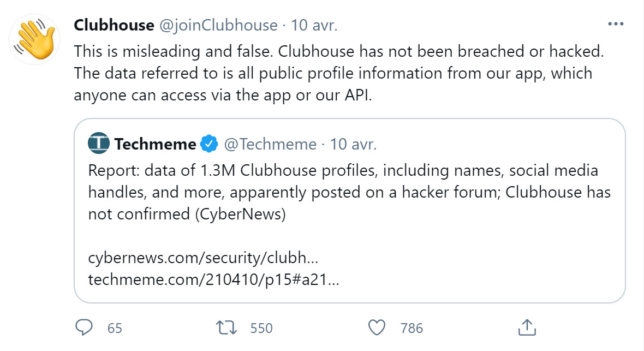Screen dimensions: 644x351
Task: Click the 65 replies count
Action: pos(115,328)
